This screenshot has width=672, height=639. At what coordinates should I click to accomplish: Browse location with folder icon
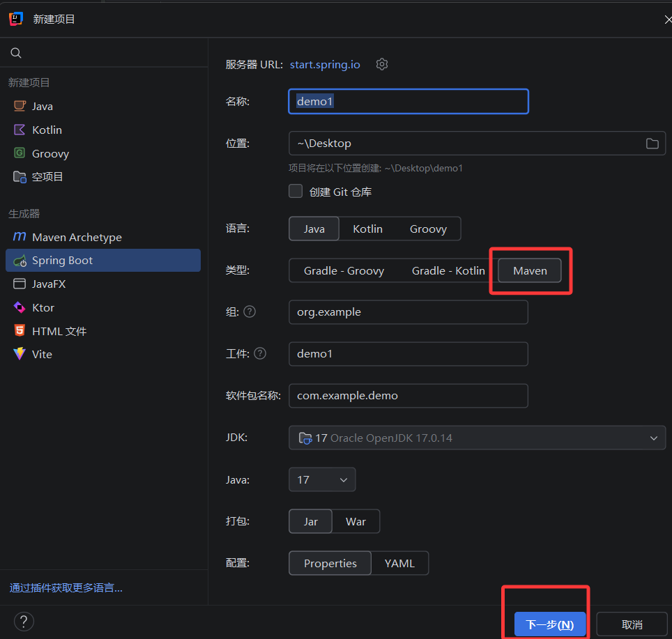[652, 144]
